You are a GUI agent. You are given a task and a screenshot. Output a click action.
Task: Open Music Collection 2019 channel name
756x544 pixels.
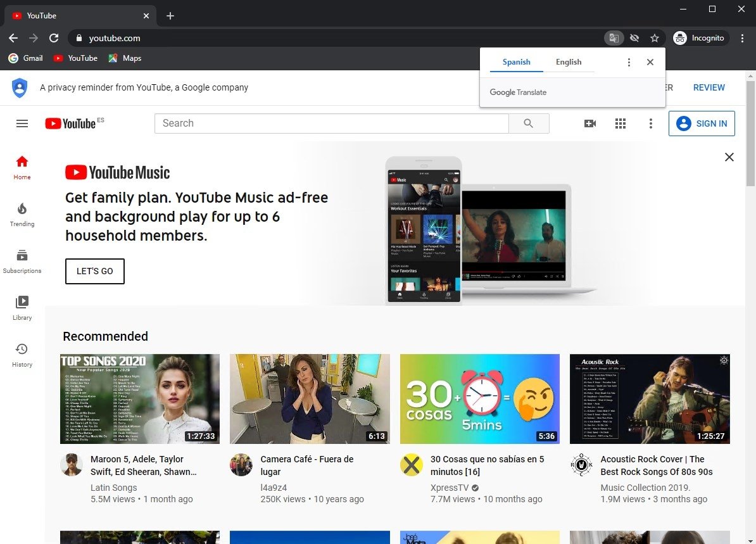coord(646,488)
